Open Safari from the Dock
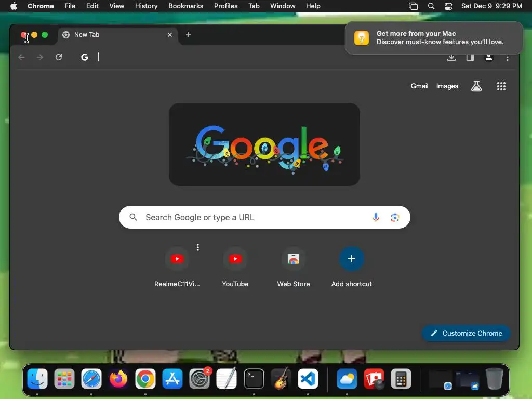 click(91, 379)
